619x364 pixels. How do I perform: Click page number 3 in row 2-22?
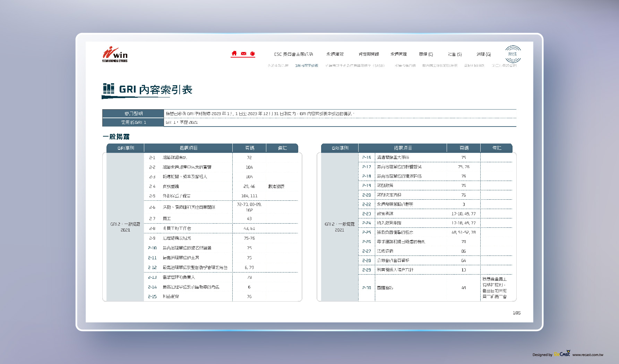pos(464,204)
